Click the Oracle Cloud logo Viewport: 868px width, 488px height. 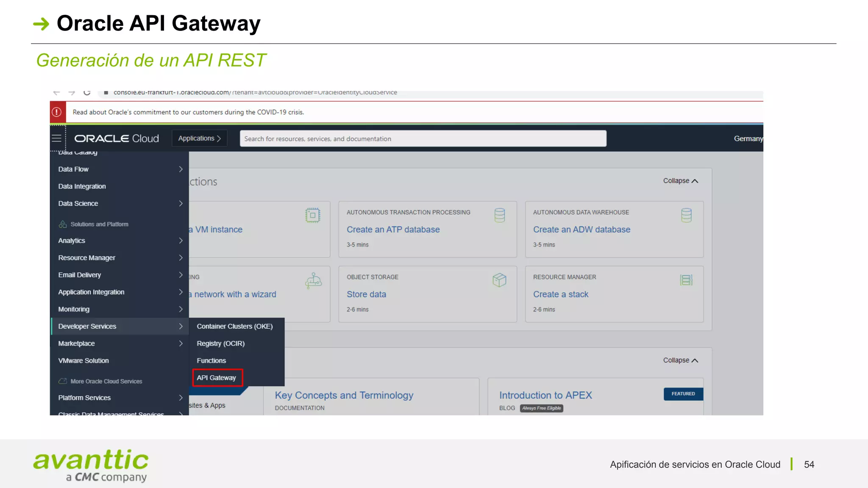(117, 139)
